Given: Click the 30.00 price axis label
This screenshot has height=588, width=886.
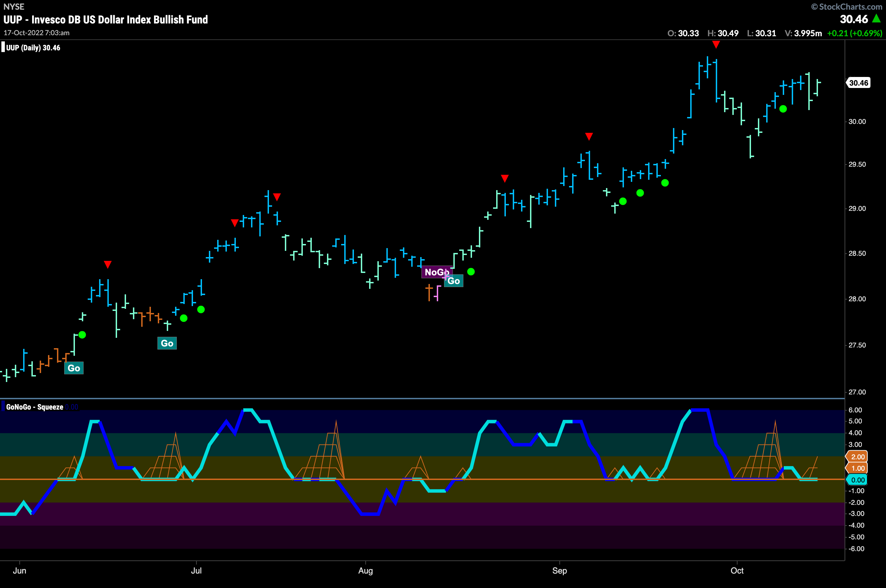Looking at the screenshot, I should tap(857, 121).
